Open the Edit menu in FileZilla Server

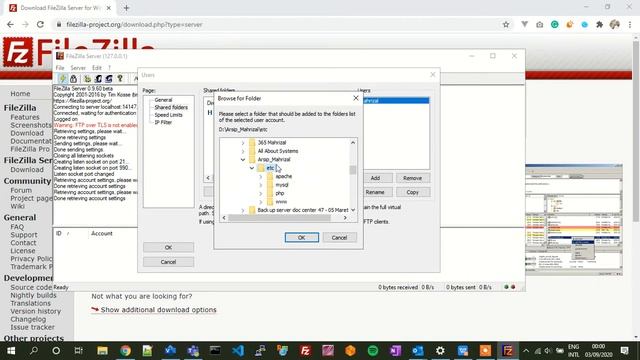pos(97,68)
